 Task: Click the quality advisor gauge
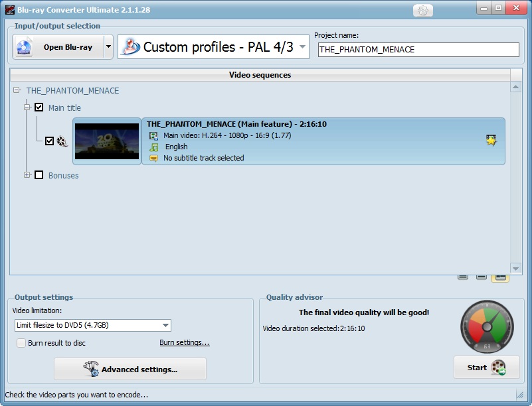487,326
